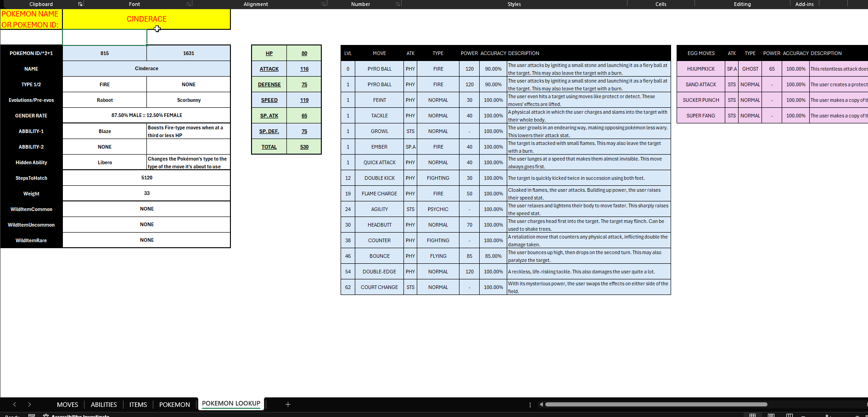Select the WildItemCommon NONE value cell
The width and height of the screenshot is (868, 417).
(x=146, y=209)
